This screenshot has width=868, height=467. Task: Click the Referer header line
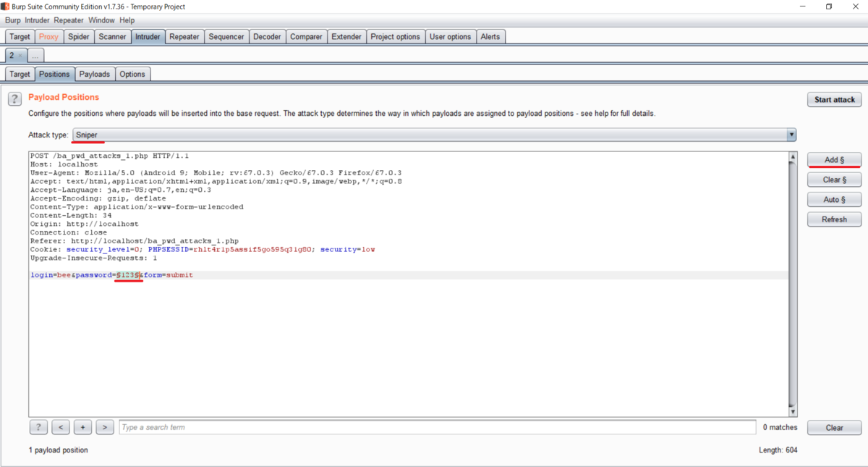[x=135, y=240]
